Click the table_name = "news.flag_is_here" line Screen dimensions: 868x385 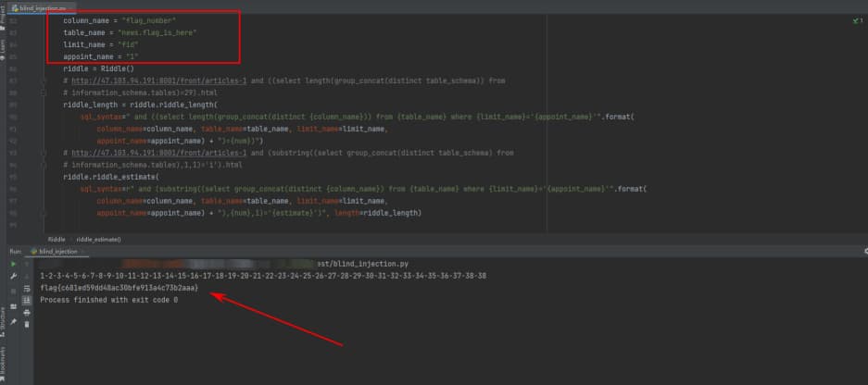click(130, 33)
